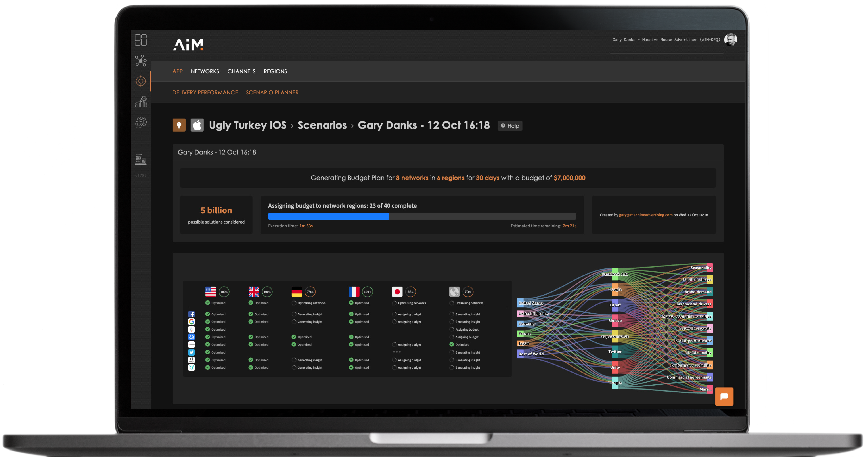Click the Liftoff purple Sankey node

click(615, 305)
